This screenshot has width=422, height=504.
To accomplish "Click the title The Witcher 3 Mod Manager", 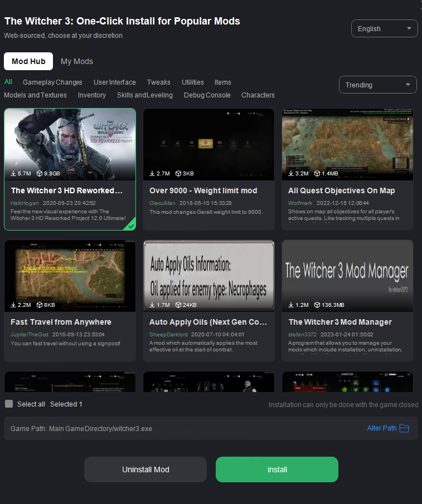I will point(340,322).
